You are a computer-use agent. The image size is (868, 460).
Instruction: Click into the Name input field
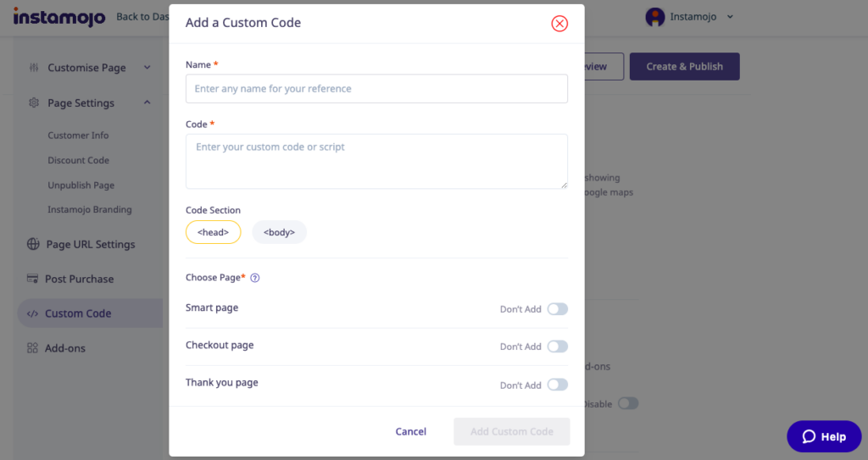coord(376,89)
